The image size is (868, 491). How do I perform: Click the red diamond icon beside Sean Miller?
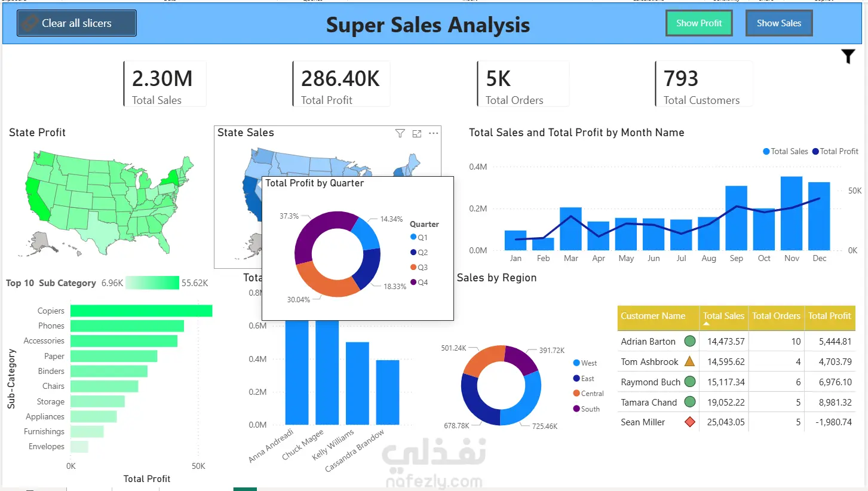[x=690, y=422]
